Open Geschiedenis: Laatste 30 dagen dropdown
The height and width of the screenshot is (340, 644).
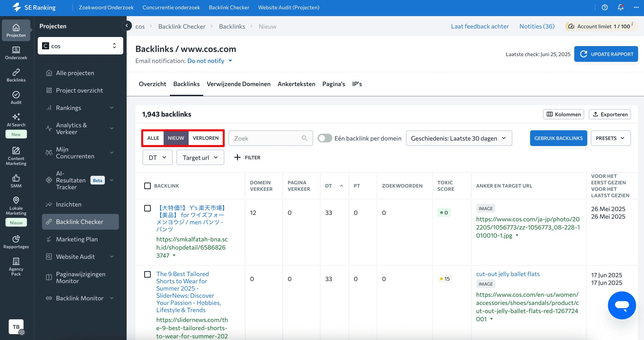coord(459,138)
